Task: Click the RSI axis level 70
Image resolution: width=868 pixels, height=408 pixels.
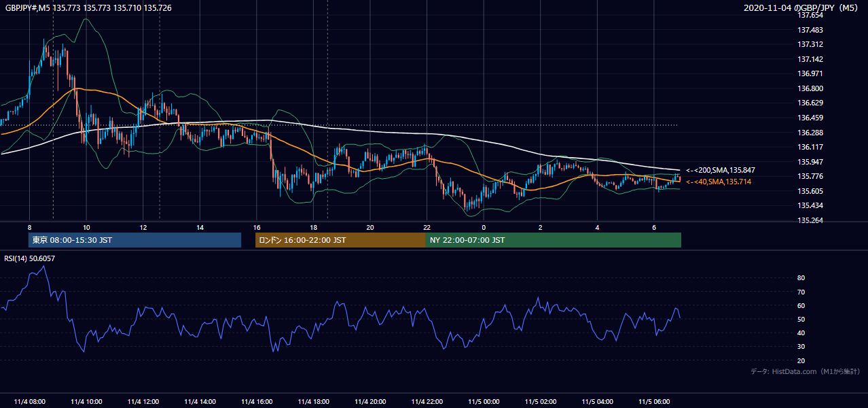Action: pos(801,292)
